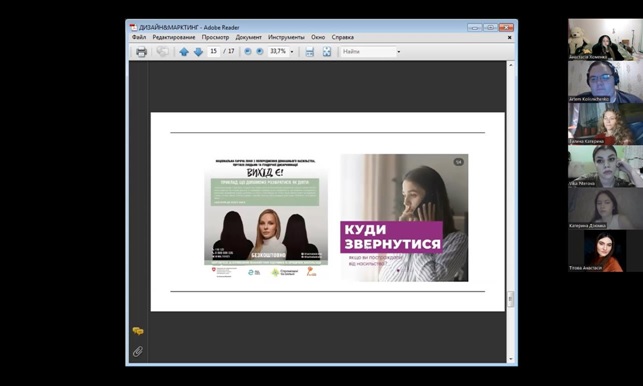This screenshot has height=386, width=643.
Task: Open the Attachments paperclip icon
Action: tap(138, 351)
